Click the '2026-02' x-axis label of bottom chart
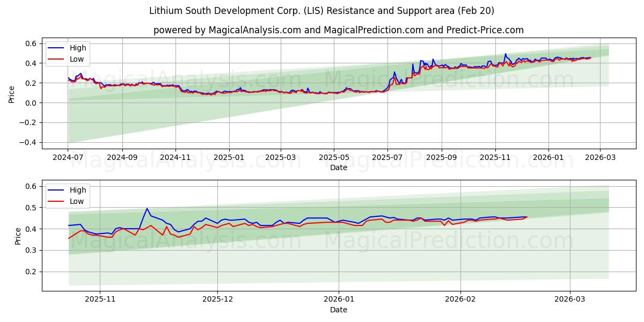 pos(461,300)
